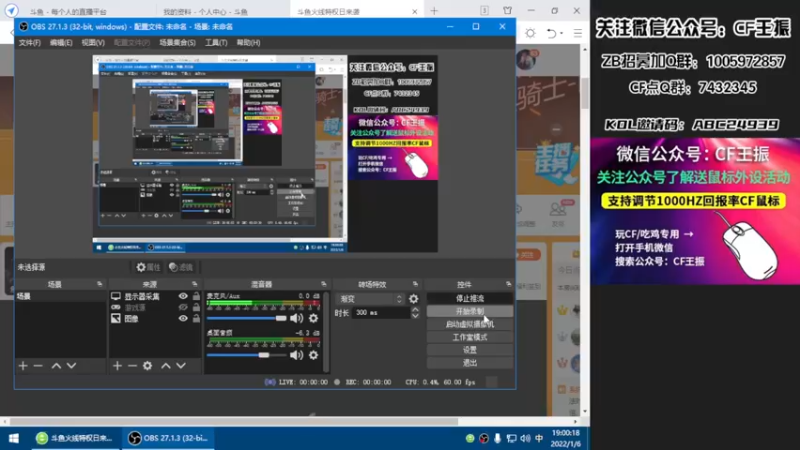Screen dimensions: 800x450
Task: Pop out the 控件 dock panel
Action: click(508, 284)
